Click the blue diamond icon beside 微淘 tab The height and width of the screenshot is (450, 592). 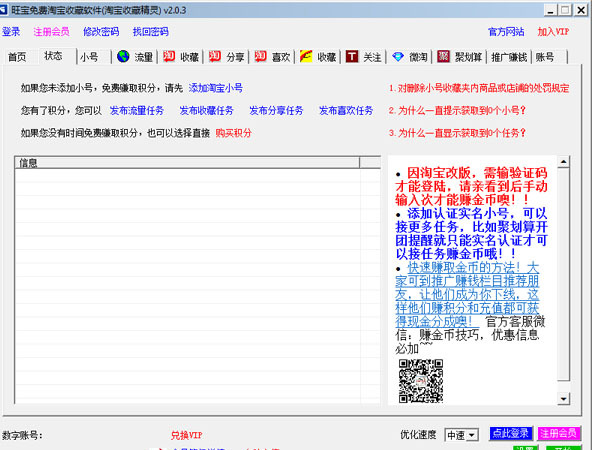tap(398, 57)
